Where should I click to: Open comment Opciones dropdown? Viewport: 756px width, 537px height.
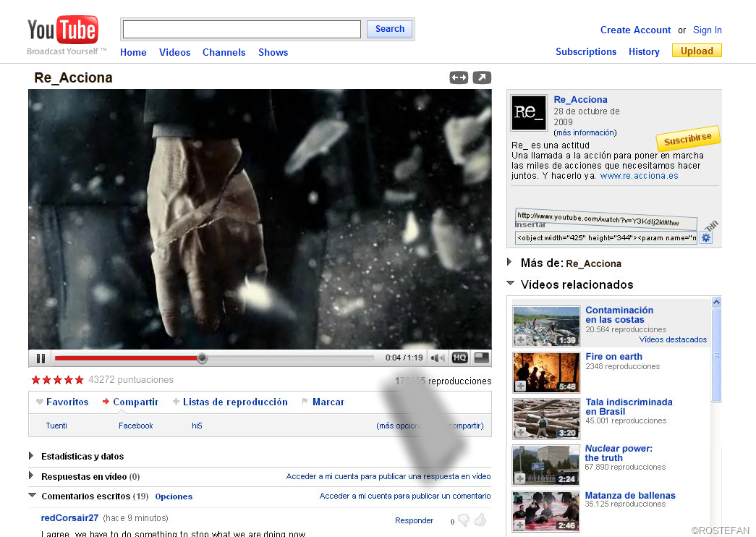[x=174, y=496]
